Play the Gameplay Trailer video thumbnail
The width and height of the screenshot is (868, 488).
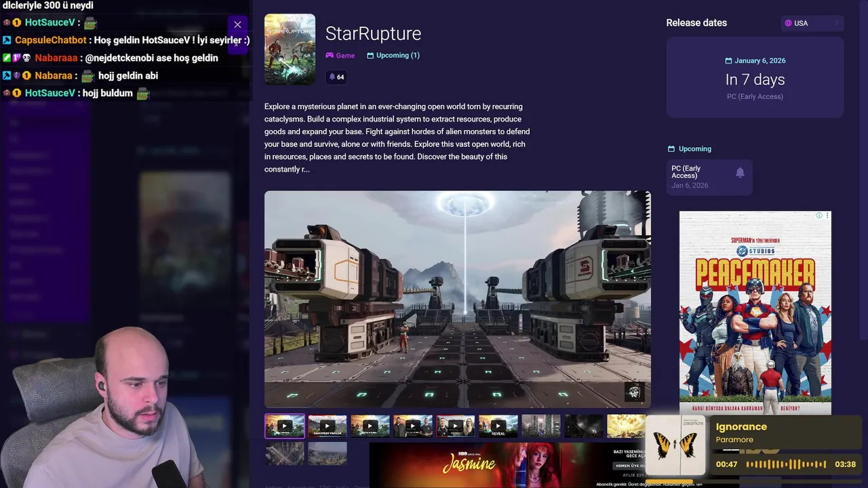[x=328, y=426]
